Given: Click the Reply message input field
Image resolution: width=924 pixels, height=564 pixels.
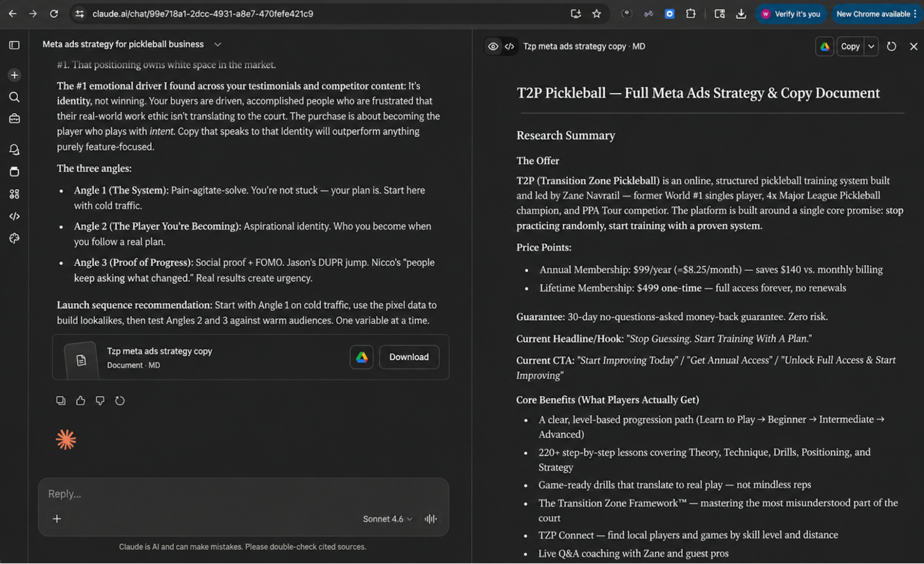Looking at the screenshot, I should [x=243, y=494].
